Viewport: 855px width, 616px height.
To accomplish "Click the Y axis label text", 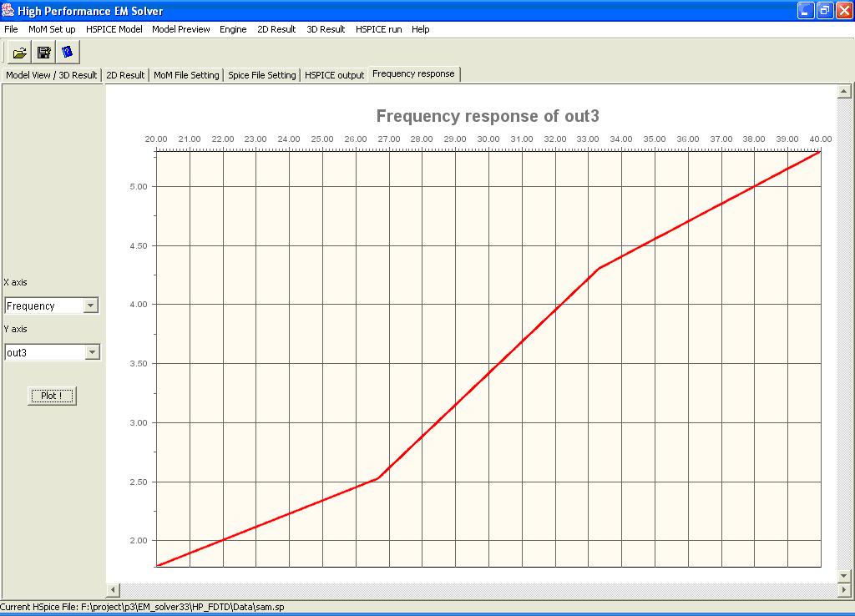I will (15, 329).
